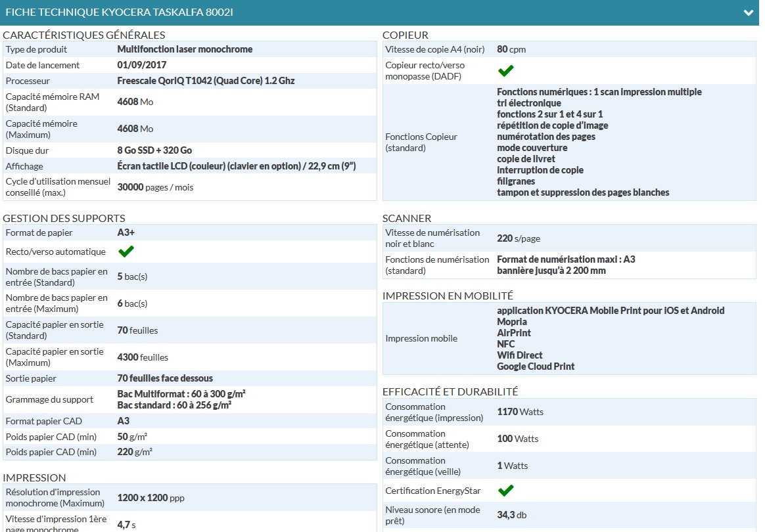Viewport: 765px width, 532px height.
Task: Click the 70 feuilles output capacity value
Action: [x=137, y=330]
